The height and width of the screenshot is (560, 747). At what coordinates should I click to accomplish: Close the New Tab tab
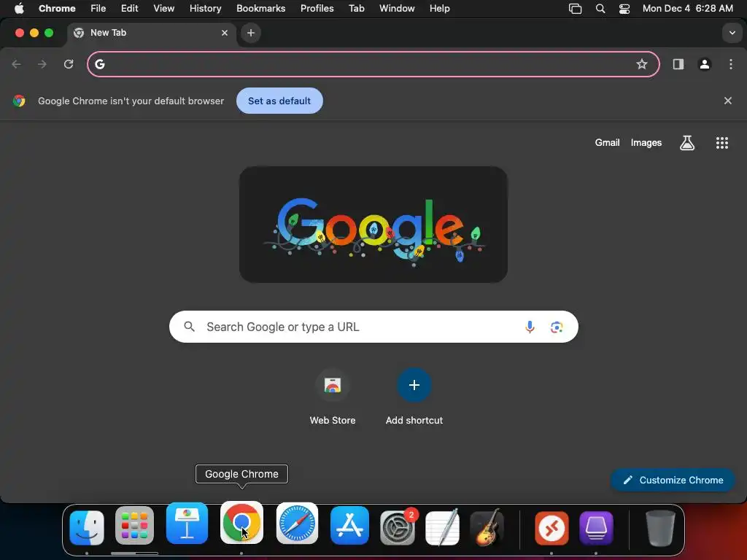pyautogui.click(x=225, y=33)
